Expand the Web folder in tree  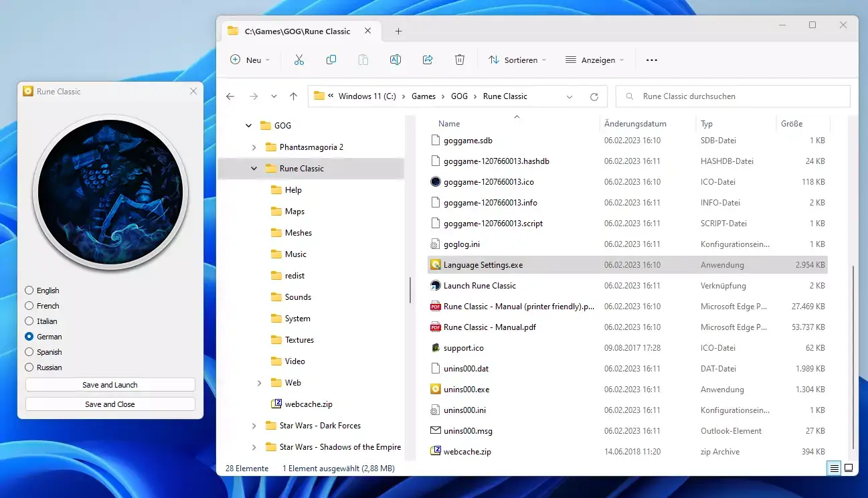[259, 383]
